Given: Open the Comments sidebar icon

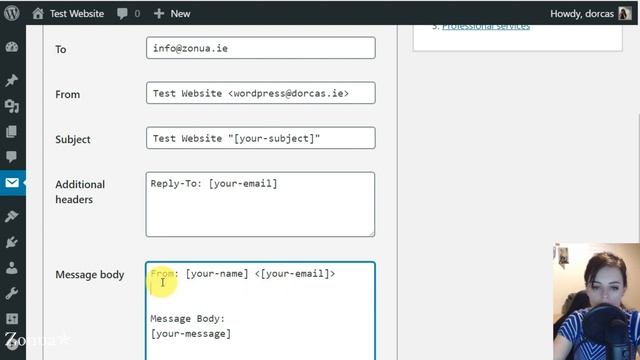Looking at the screenshot, I should point(12,157).
